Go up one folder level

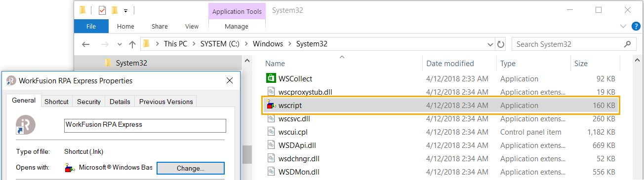[132, 44]
